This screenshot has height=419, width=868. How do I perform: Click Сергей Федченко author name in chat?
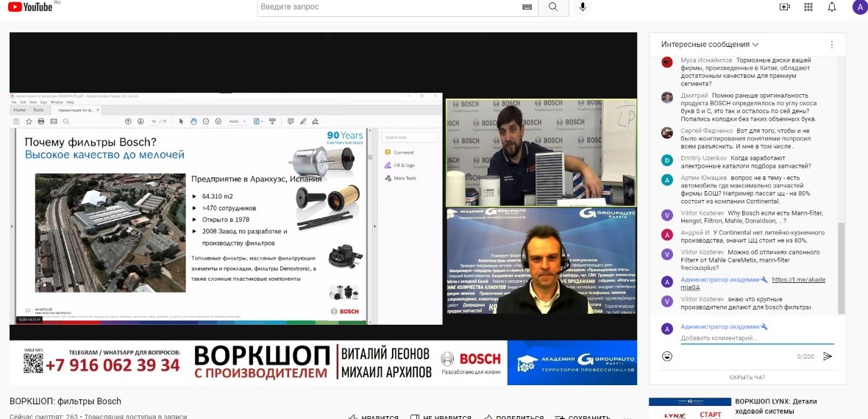click(707, 131)
